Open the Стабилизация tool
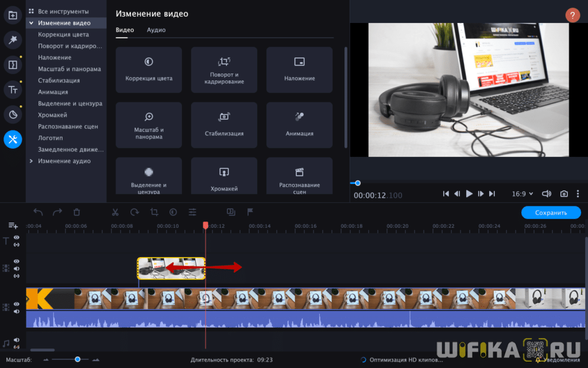This screenshot has width=588, height=368. pos(224,125)
